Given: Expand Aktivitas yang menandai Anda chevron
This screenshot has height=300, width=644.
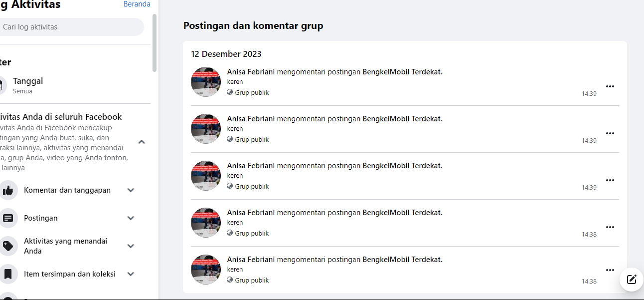Looking at the screenshot, I should pos(131,246).
